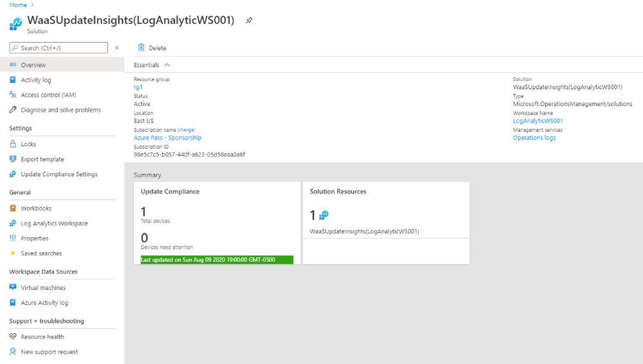Click the Delete trash can icon
This screenshot has height=364, width=643.
coord(141,48)
